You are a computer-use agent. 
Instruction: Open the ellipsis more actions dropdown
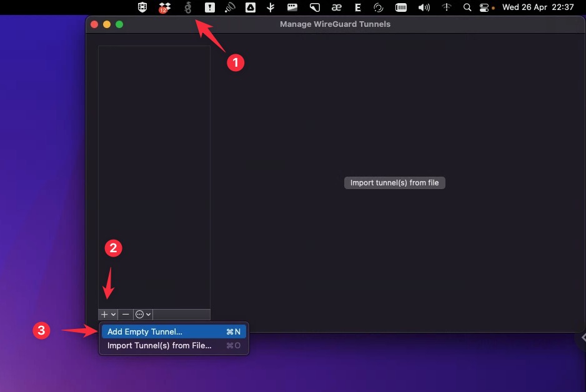pyautogui.click(x=143, y=315)
